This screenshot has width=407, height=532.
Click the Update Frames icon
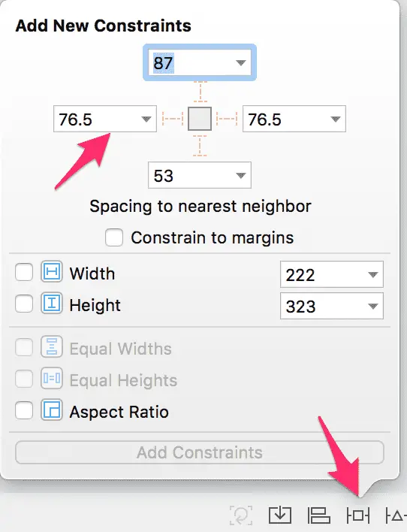pyautogui.click(x=241, y=515)
